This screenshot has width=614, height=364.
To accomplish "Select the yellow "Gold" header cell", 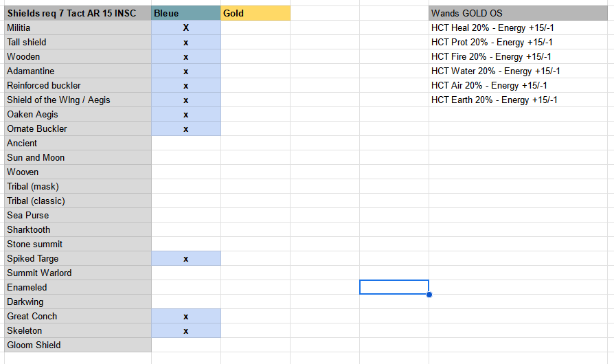I will tap(255, 13).
